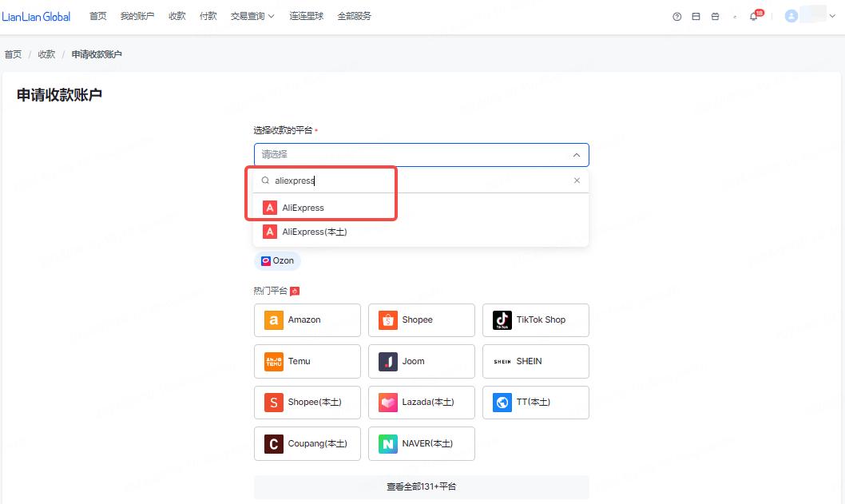845x504 pixels.
Task: Click the fire icon beside 热门平台
Action: click(x=295, y=291)
